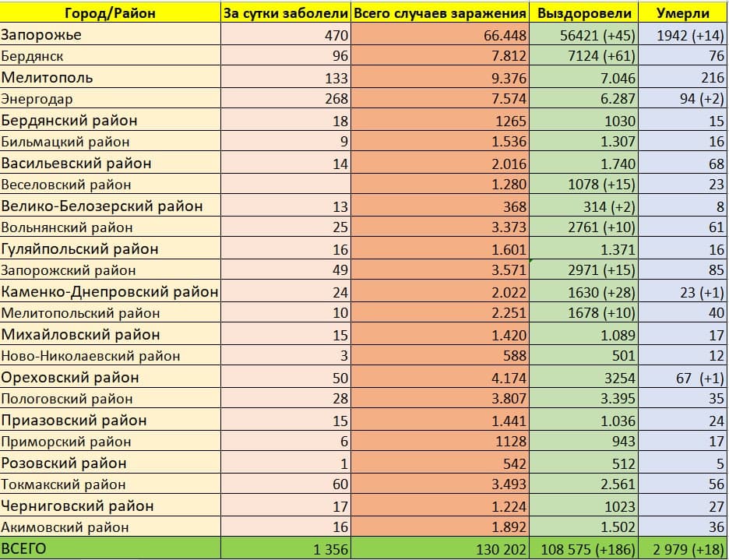Click the empty Веселовский район daily cell
Viewport: 729px width, 560px height.
(x=286, y=185)
